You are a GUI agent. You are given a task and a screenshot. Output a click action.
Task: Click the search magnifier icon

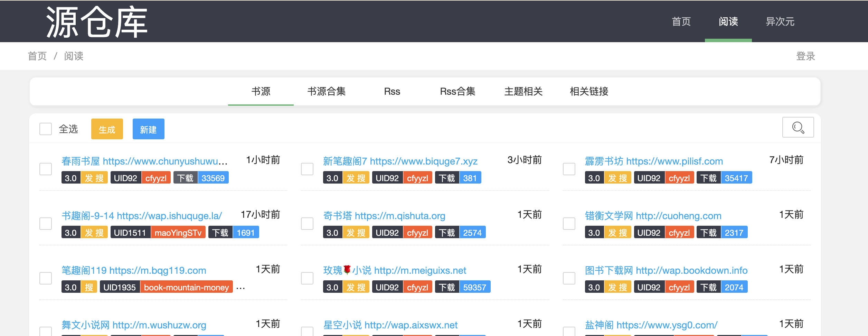[798, 128]
